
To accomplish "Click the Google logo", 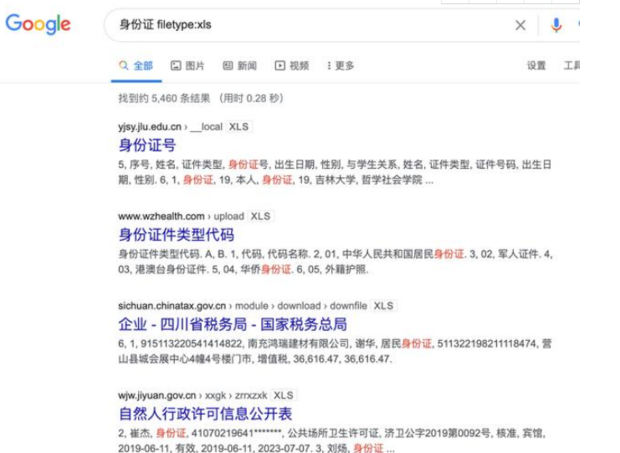I will point(38,24).
